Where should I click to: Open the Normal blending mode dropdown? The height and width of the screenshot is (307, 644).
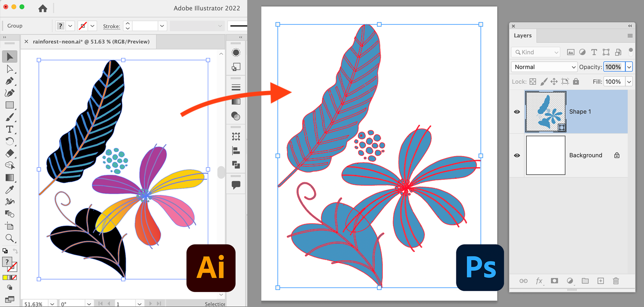click(x=544, y=67)
